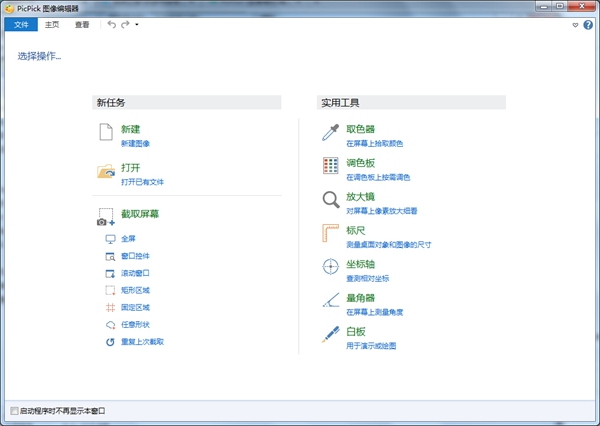
Task: Launch the whiteboard pen icon
Action: [x=330, y=335]
